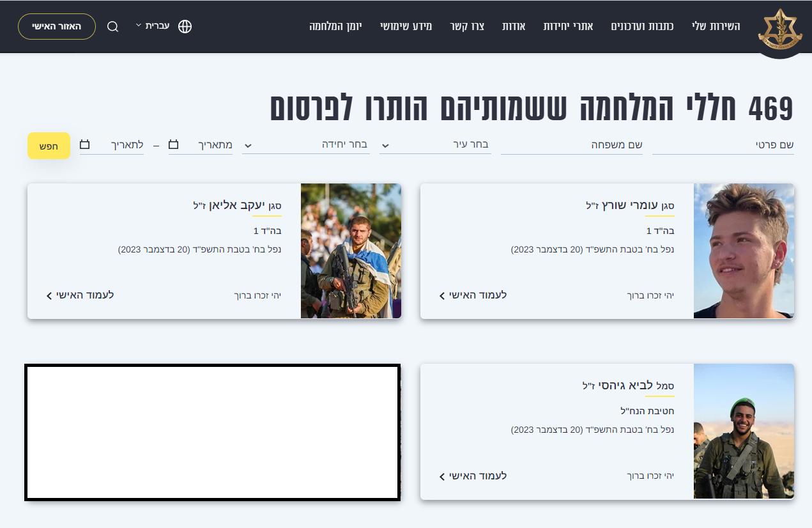Expand the עברית language dropdown
The height and width of the screenshot is (528, 812).
[x=152, y=26]
